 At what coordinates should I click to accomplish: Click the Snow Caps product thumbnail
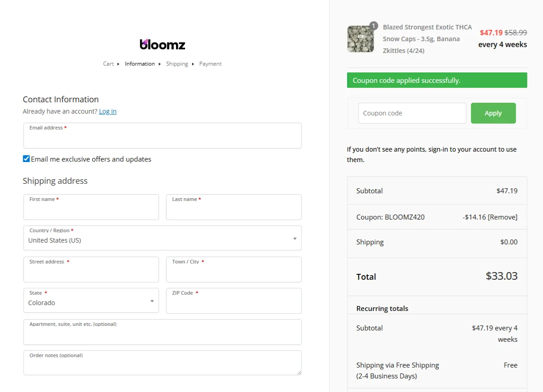click(360, 39)
